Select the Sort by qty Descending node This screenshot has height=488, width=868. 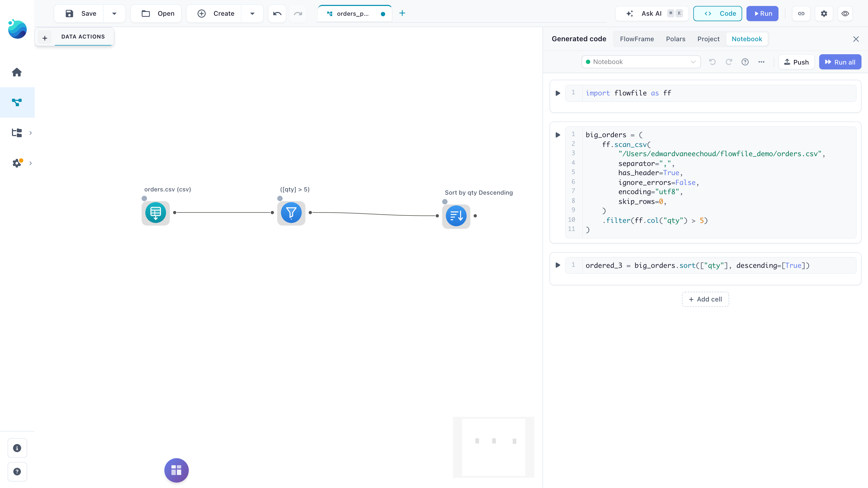tap(456, 216)
